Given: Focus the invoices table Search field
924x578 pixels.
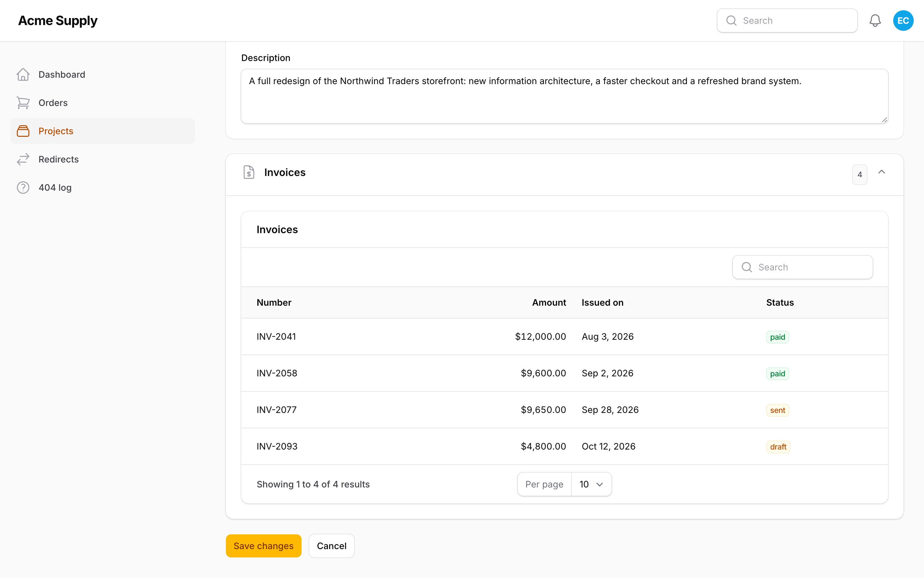Looking at the screenshot, I should (802, 267).
